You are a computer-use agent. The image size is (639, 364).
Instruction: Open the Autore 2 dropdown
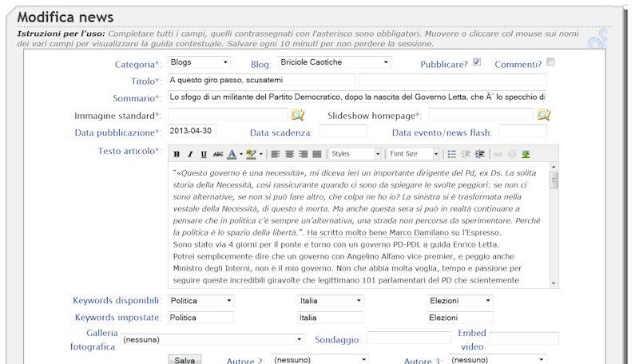(x=320, y=359)
